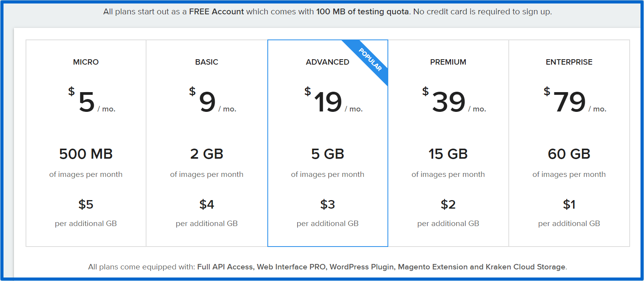Click the Full API Access feature text
The width and height of the screenshot is (644, 281).
point(225,267)
